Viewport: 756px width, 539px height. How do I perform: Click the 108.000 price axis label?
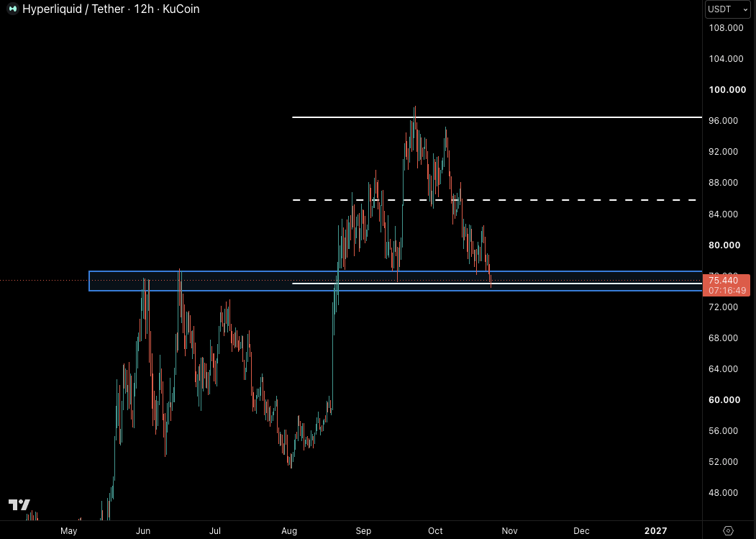click(x=726, y=28)
